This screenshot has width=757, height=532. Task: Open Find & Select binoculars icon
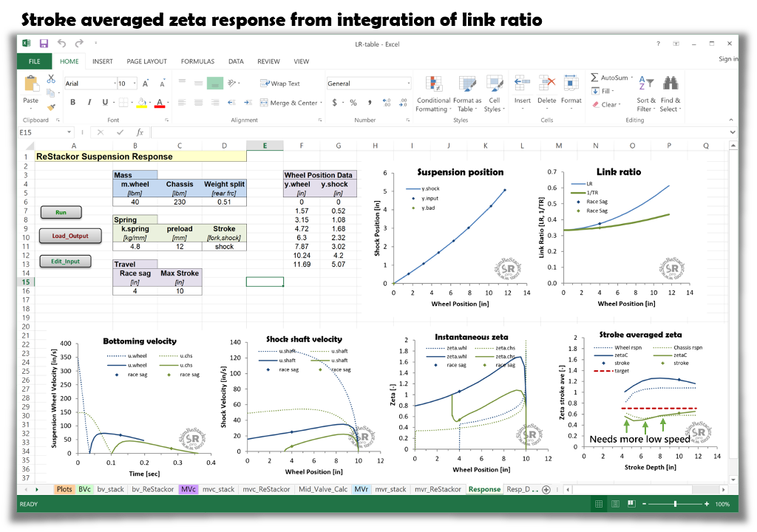coord(670,83)
